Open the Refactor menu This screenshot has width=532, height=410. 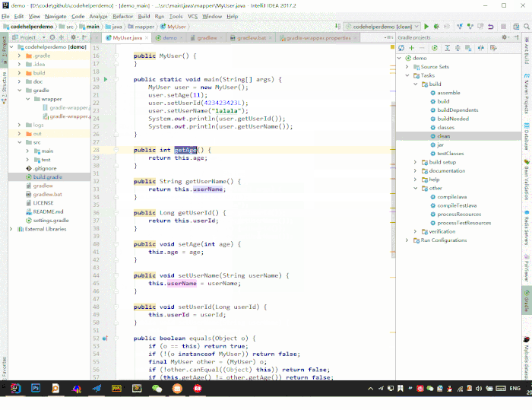point(122,16)
